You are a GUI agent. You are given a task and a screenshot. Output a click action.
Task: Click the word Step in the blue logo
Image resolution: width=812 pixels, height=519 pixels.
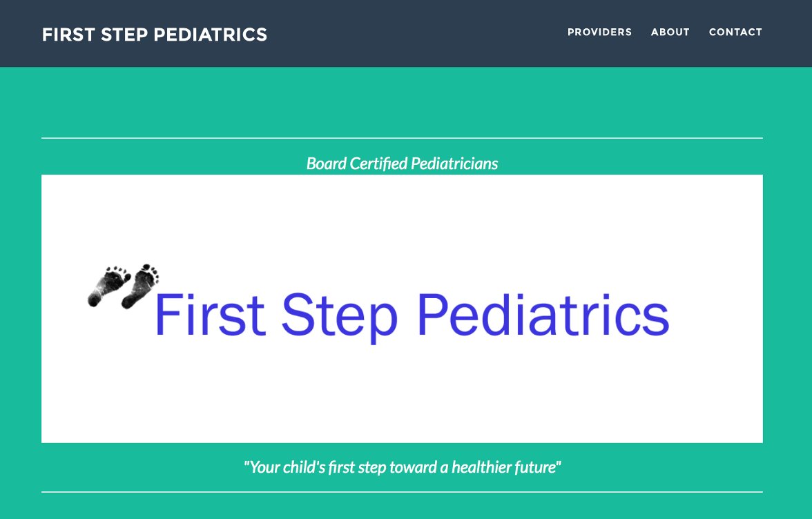[340, 317]
